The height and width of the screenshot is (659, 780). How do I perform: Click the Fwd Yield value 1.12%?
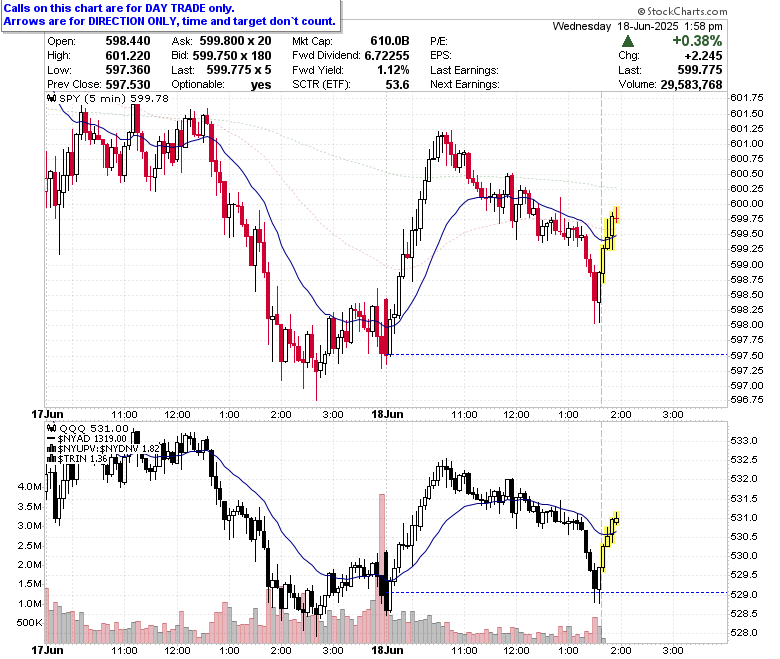tap(393, 70)
